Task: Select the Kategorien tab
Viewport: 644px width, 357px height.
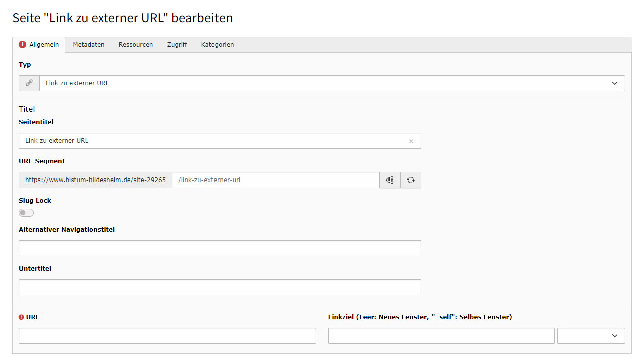Action: (x=218, y=45)
